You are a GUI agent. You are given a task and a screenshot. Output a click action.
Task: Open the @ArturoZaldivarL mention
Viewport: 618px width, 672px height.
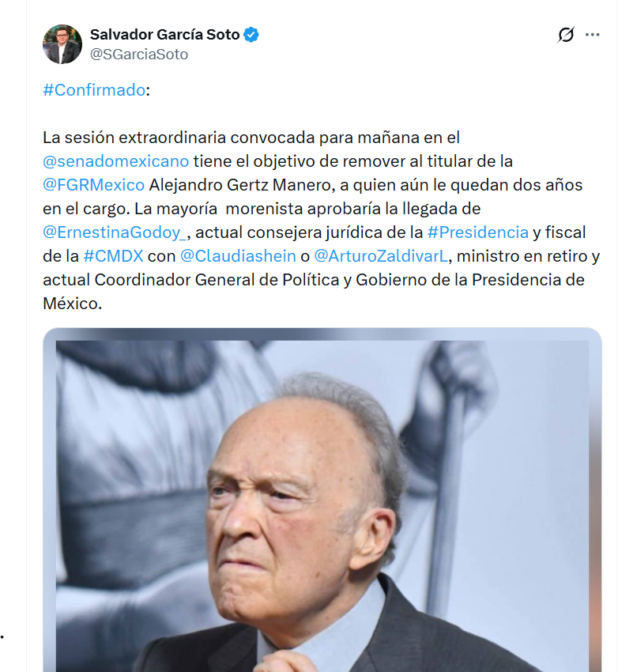click(382, 256)
